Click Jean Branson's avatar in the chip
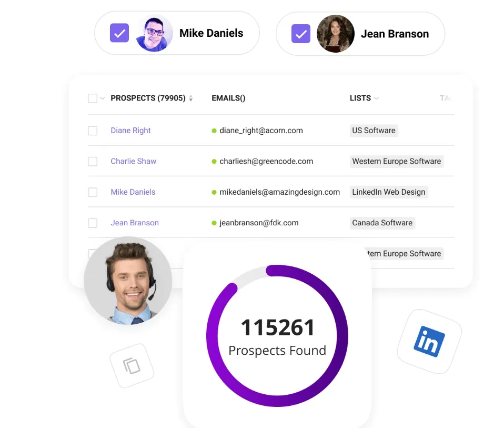This screenshot has width=504, height=428. point(336,34)
